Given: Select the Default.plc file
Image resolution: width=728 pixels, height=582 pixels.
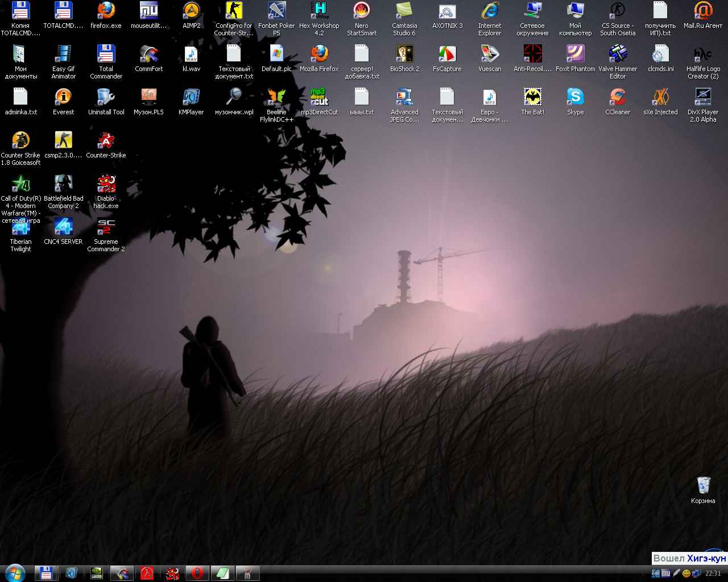Looking at the screenshot, I should pyautogui.click(x=276, y=59).
